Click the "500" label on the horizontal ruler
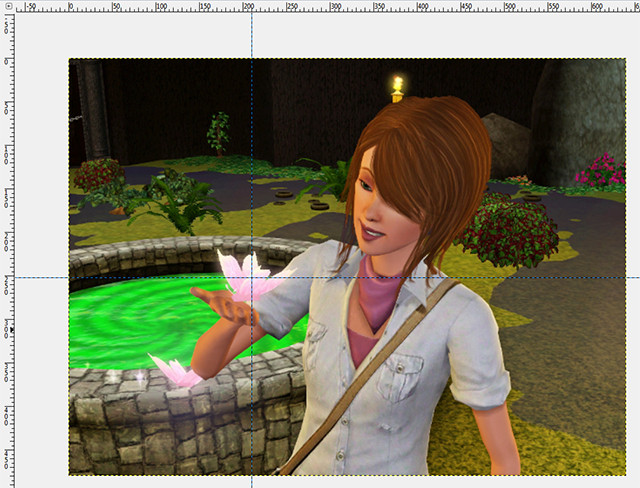Viewport: 640px width, 488px height. tap(510, 7)
